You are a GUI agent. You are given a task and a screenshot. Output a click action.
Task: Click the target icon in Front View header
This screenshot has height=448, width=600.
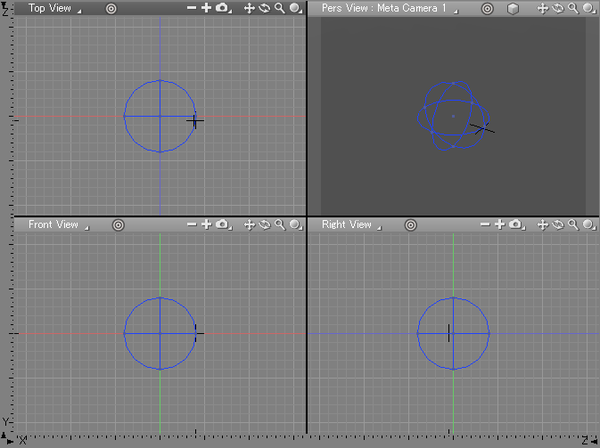(118, 225)
